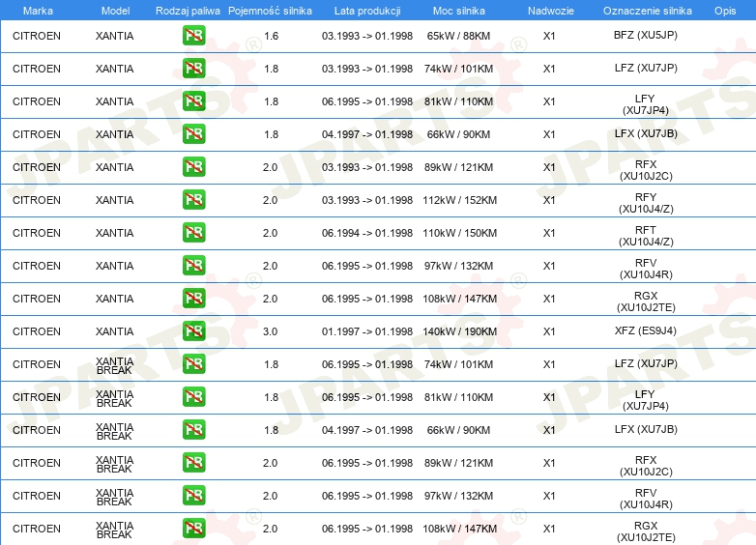The height and width of the screenshot is (545, 756).
Task: Click RFV (XU10J4R) in the XANTIA BREAK row
Action: [x=646, y=499]
